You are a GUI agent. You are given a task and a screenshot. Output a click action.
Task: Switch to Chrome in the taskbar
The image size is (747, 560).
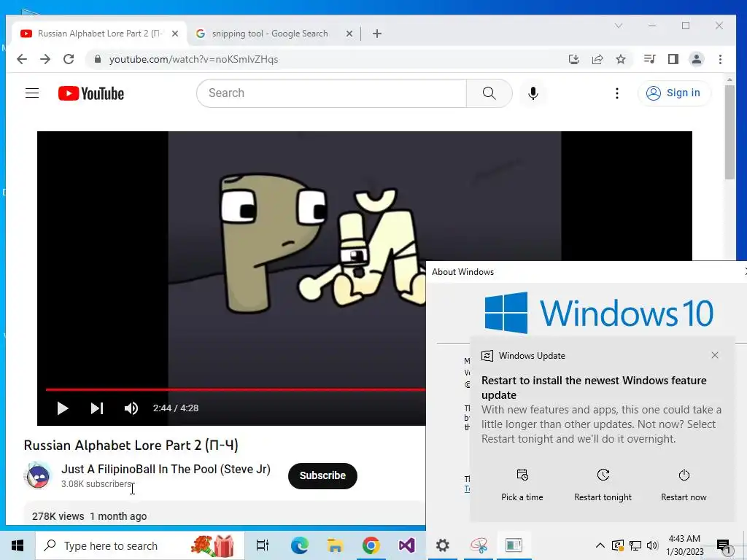(x=371, y=545)
